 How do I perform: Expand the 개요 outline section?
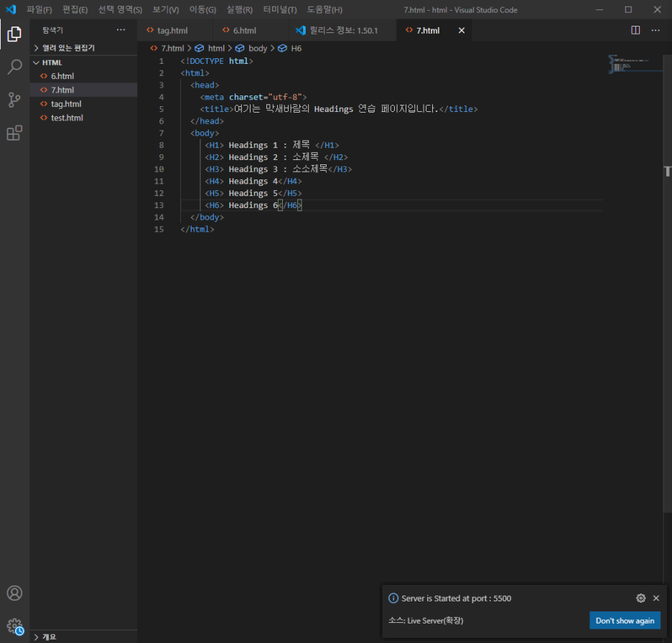pos(83,637)
